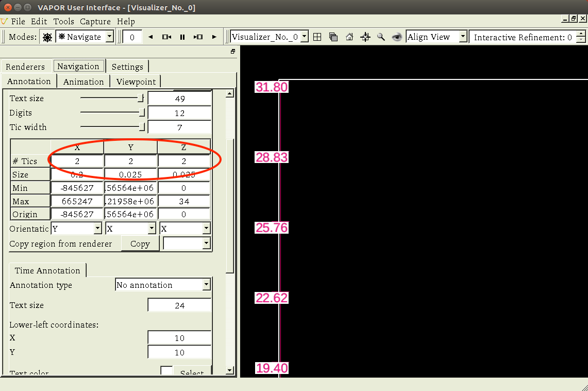Click the Copy button

(x=140, y=244)
